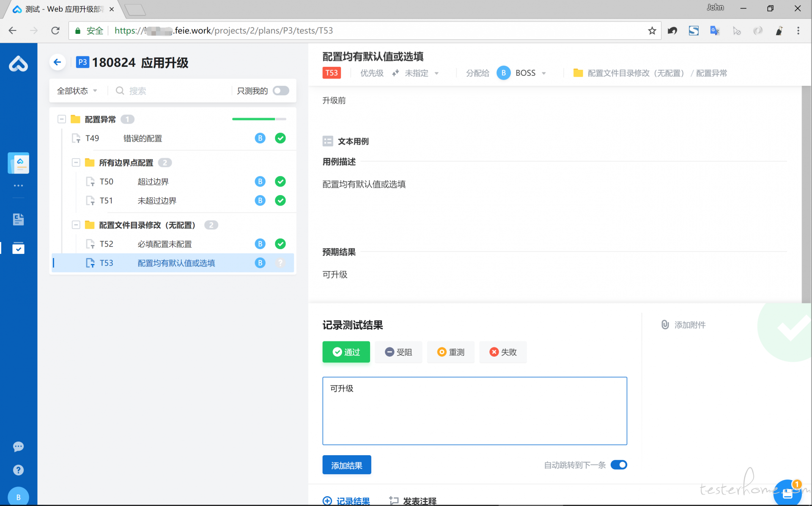Image resolution: width=812 pixels, height=506 pixels.
Task: Click the back arrow beside plan title
Action: [x=58, y=62]
